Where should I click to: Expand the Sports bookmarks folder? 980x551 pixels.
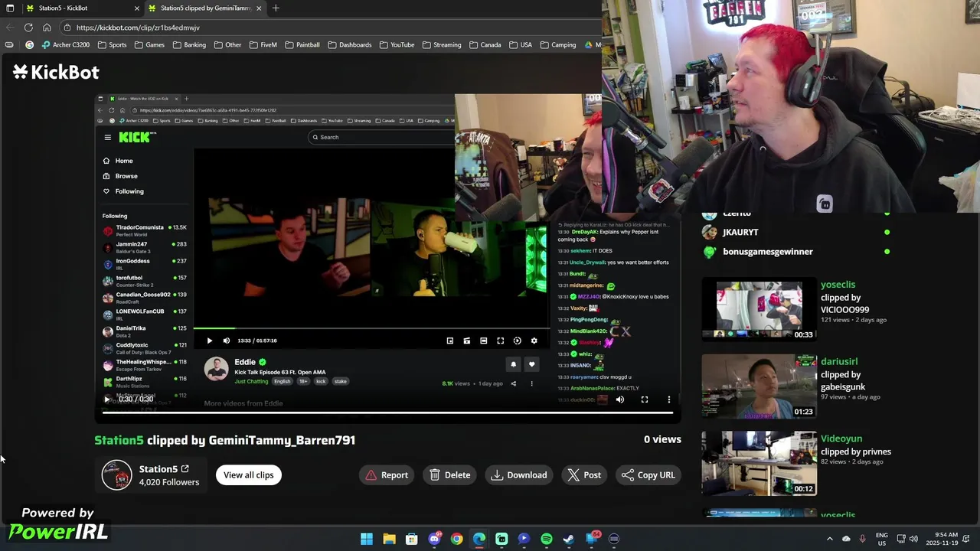pyautogui.click(x=112, y=44)
